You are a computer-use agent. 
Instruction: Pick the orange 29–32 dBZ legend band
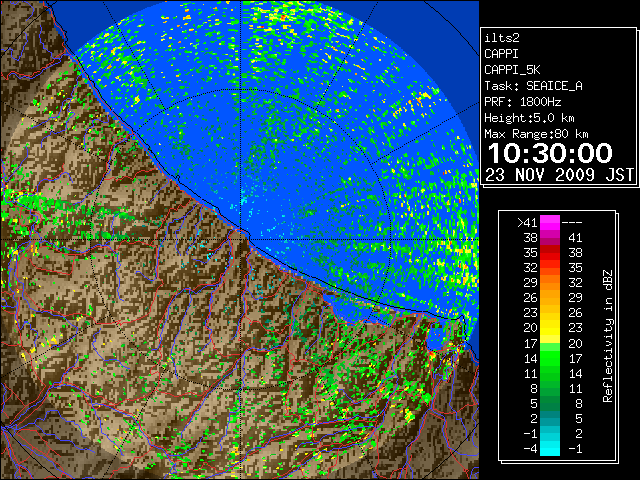coord(550,283)
